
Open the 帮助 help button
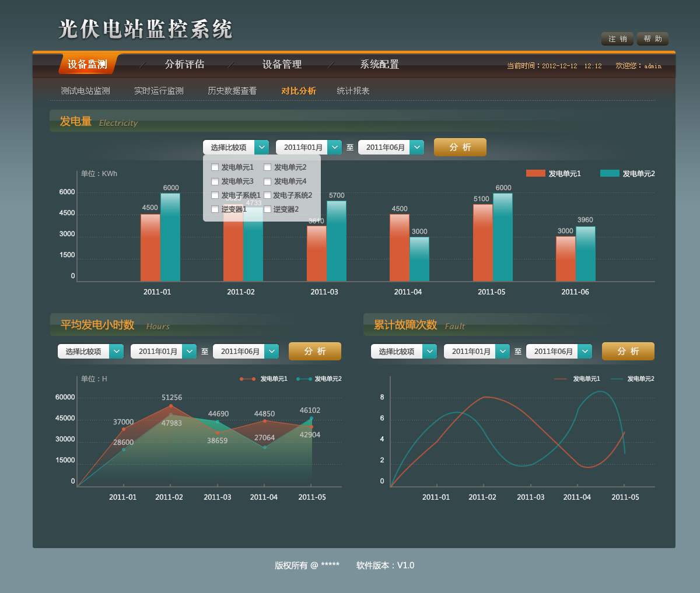(652, 39)
